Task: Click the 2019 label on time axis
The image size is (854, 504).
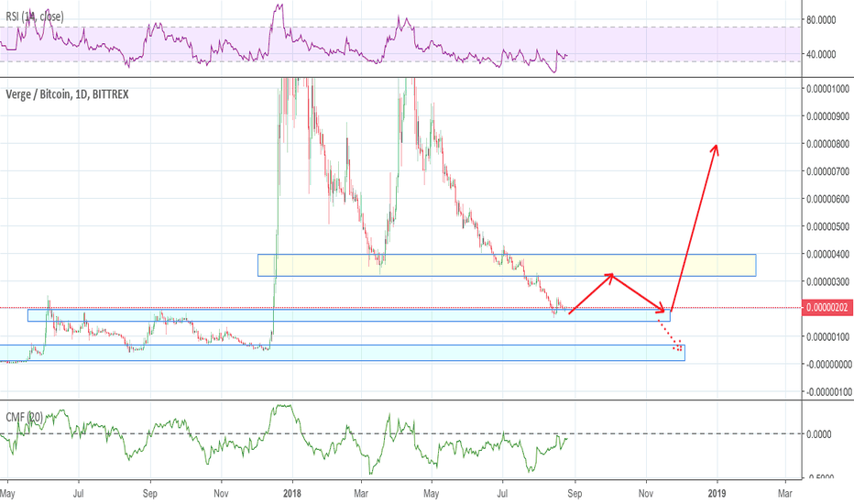Action: [x=717, y=493]
